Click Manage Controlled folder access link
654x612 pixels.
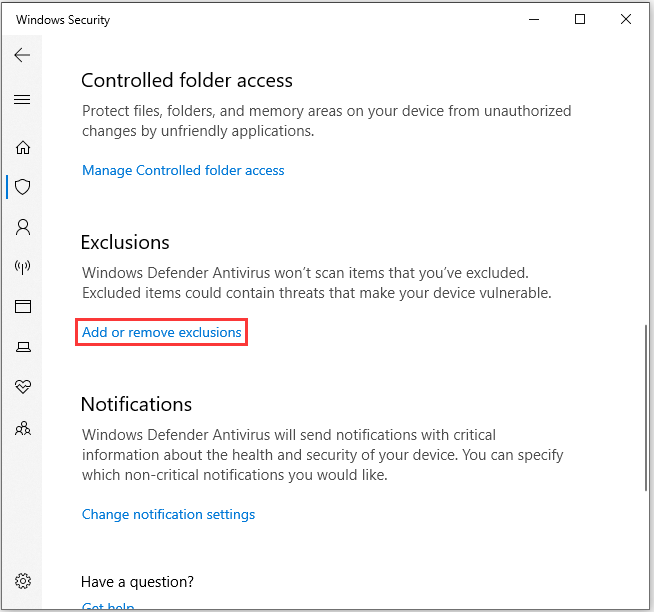[x=183, y=170]
